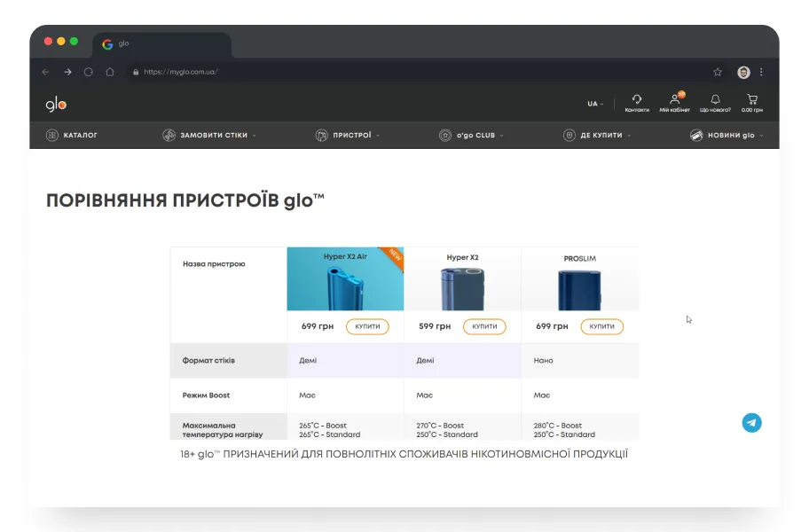Click the 599 грн Hyper X2 price

(435, 326)
